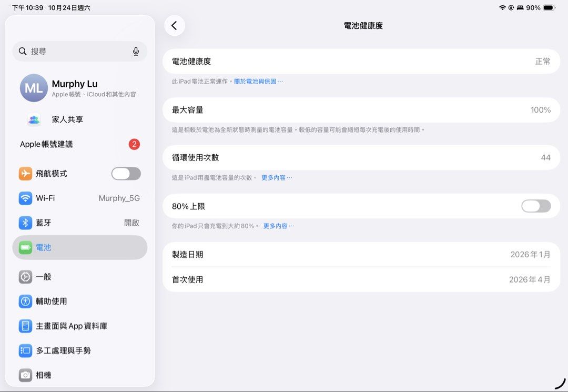Tap the Home Screen & App Library icon
This screenshot has width=568, height=392.
(25, 326)
